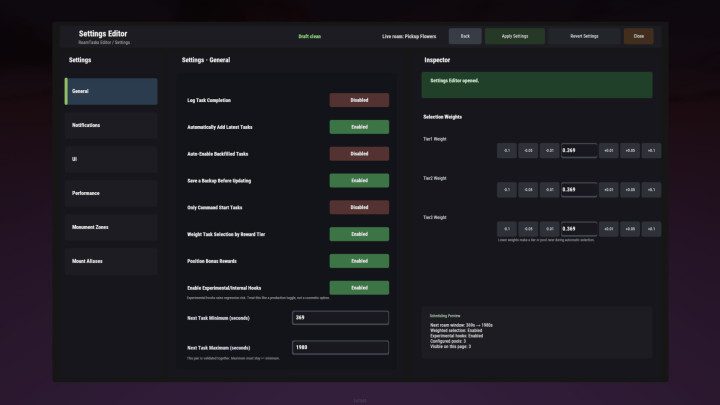Viewport: 720px width, 405px height.
Task: Close the Settings Editor with Close
Action: (638, 36)
